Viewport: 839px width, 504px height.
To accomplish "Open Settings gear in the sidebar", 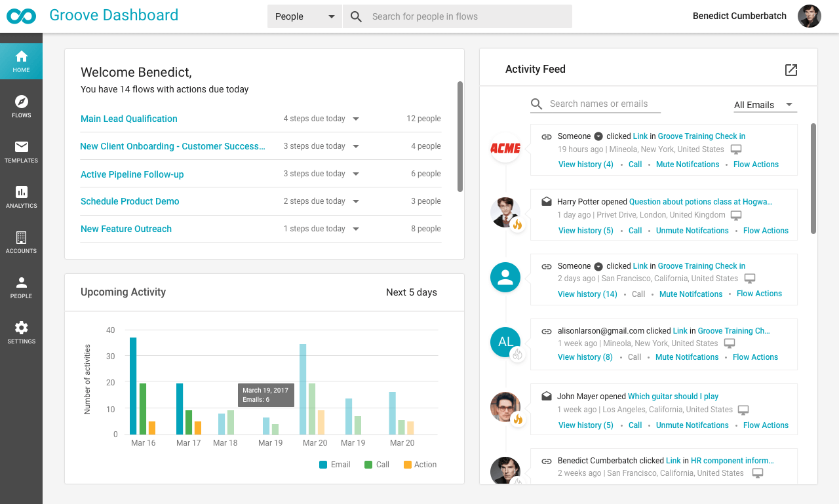I will [21, 332].
